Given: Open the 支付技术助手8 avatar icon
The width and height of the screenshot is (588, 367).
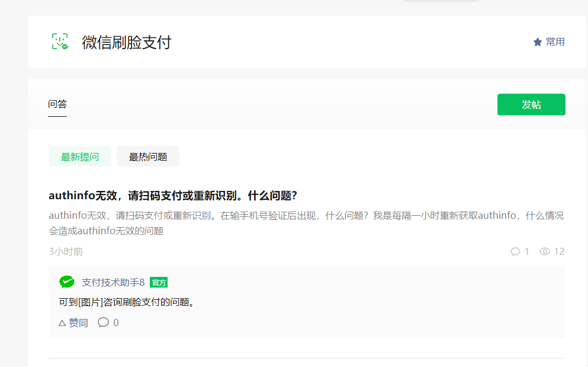Looking at the screenshot, I should pyautogui.click(x=67, y=282).
